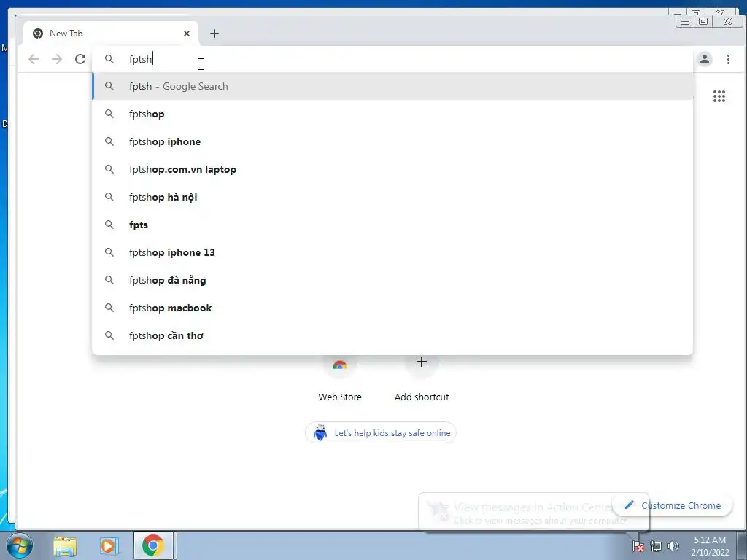The image size is (747, 560).
Task: Reload the page with the refresh icon
Action: [80, 59]
